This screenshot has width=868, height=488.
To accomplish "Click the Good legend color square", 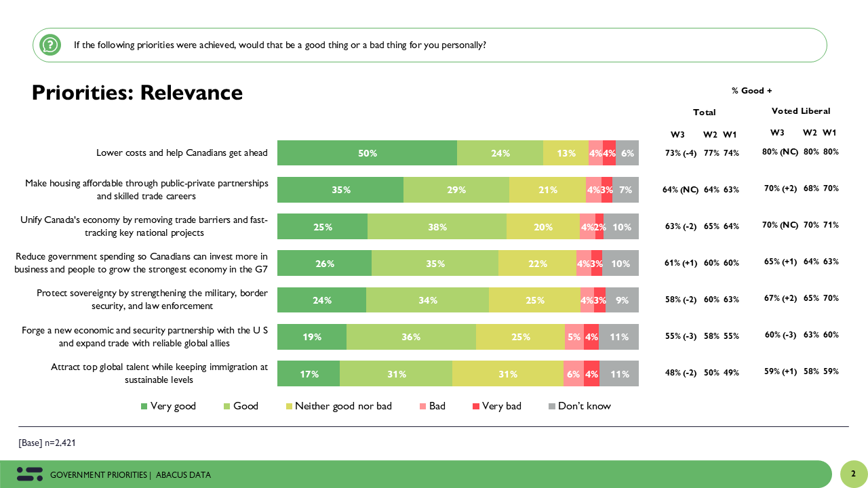I will pos(227,407).
